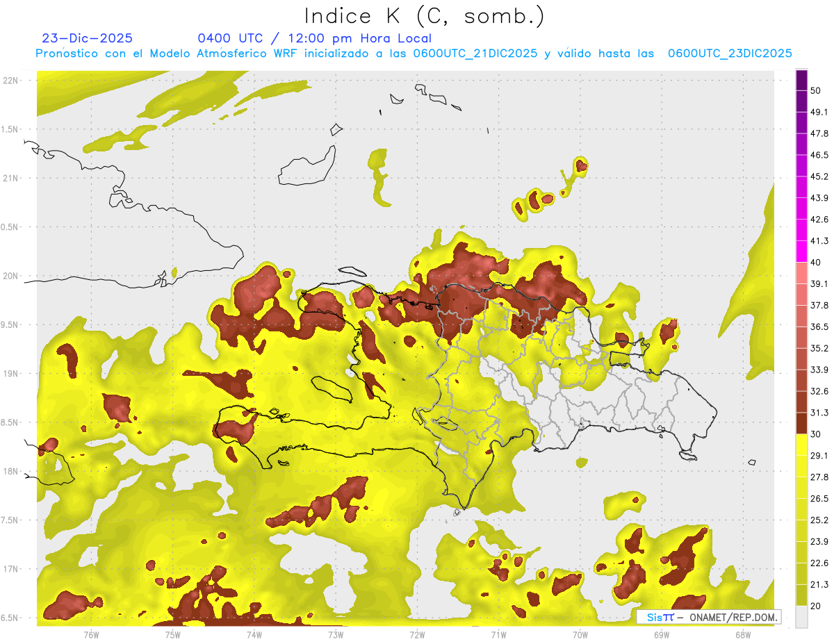Pick the magenta swatch between 41.3 and 40

[801, 251]
